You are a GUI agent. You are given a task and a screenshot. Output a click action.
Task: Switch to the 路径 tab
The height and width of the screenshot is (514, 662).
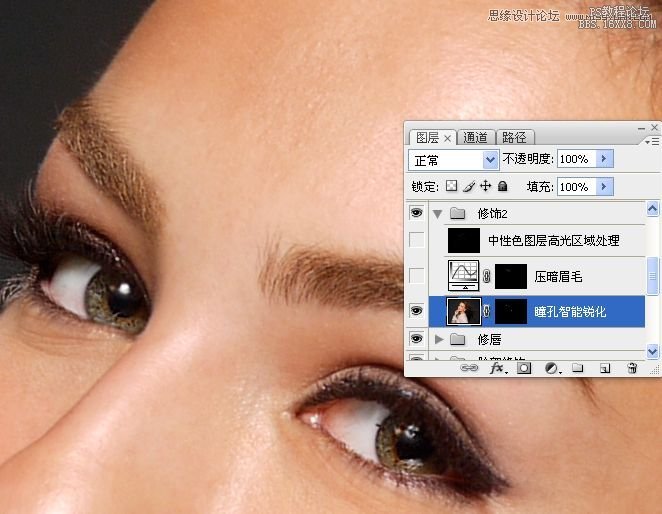[514, 137]
